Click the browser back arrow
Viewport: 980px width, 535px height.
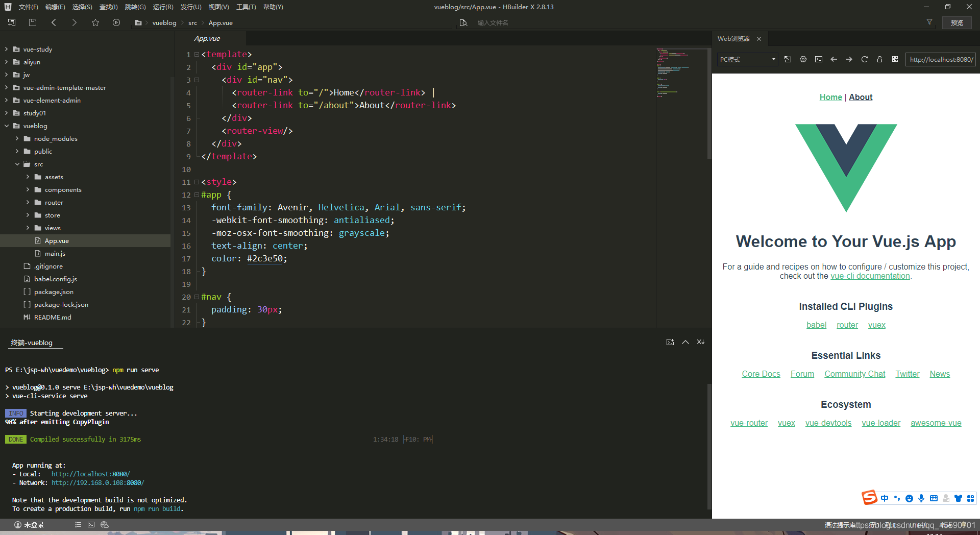(x=834, y=59)
